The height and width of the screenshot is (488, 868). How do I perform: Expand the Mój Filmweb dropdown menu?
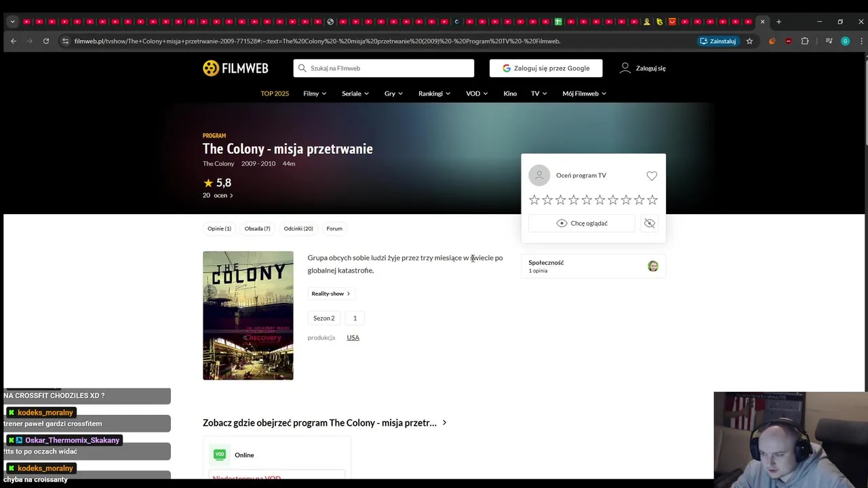pos(584,94)
